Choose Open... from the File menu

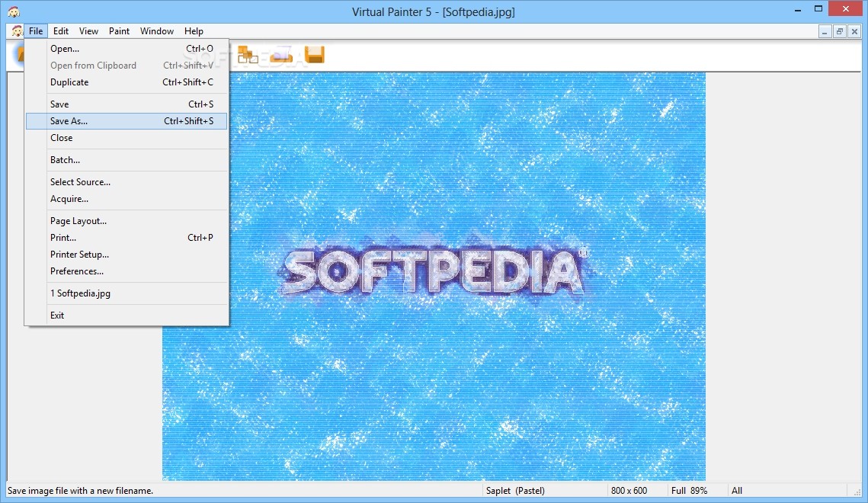click(127, 49)
